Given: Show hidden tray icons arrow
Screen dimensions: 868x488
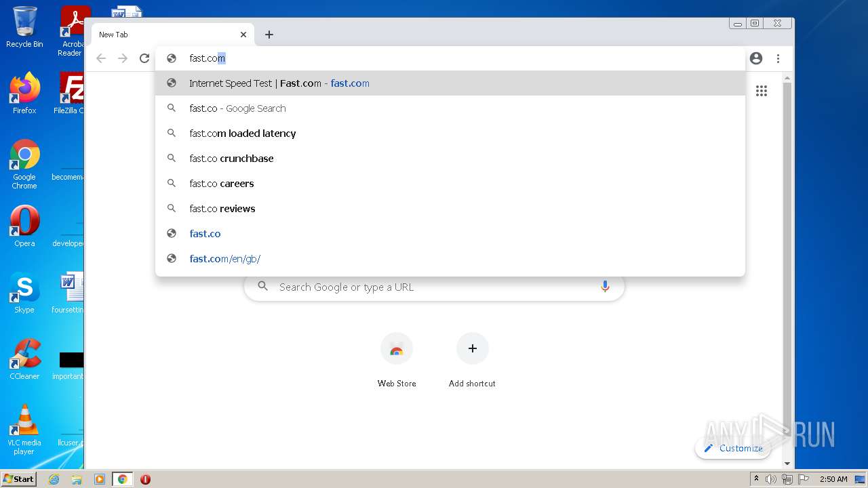Looking at the screenshot, I should coord(756,479).
